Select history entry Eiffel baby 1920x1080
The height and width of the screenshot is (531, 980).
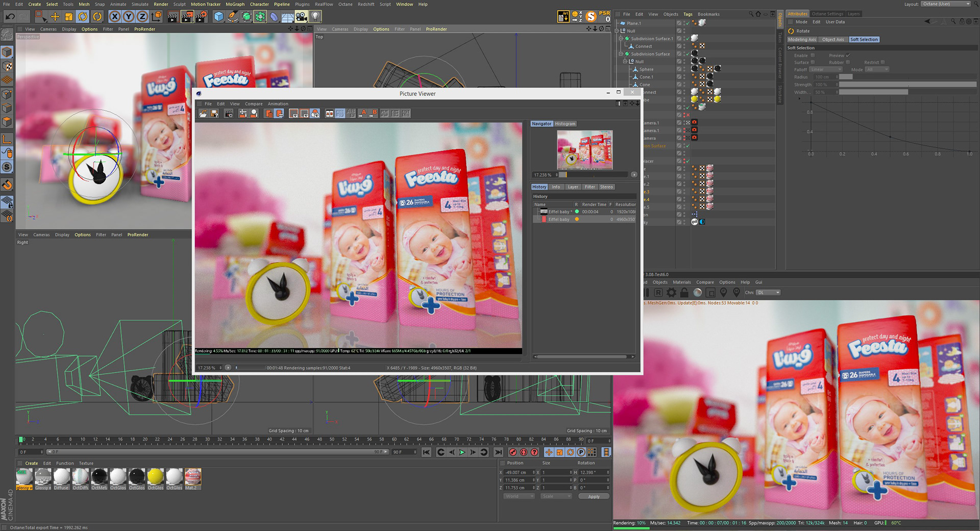pos(584,211)
